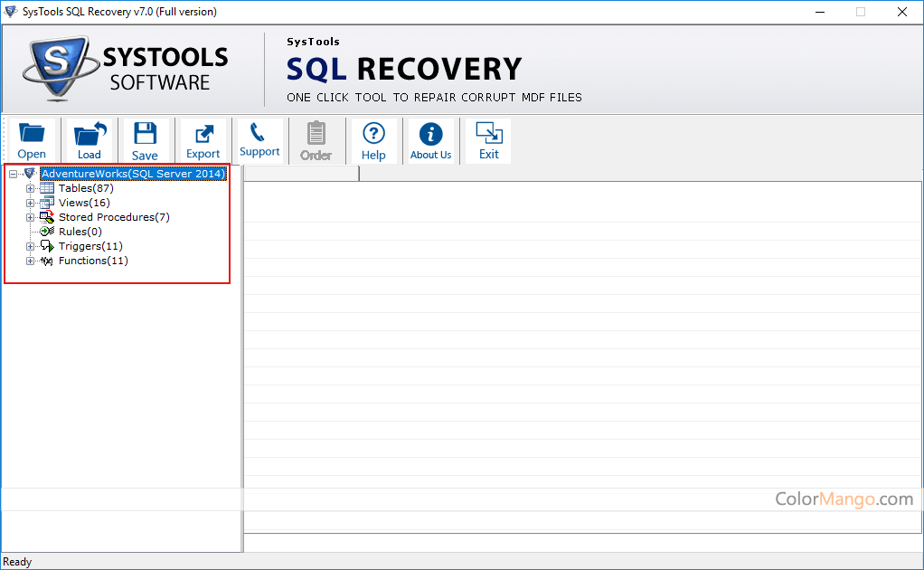Expand the Functions(11) tree node

point(31,260)
